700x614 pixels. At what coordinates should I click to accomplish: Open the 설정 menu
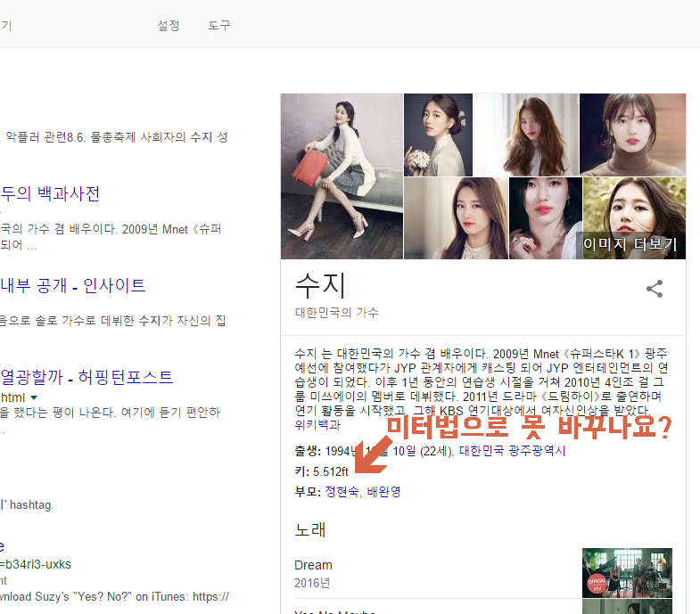tap(169, 25)
